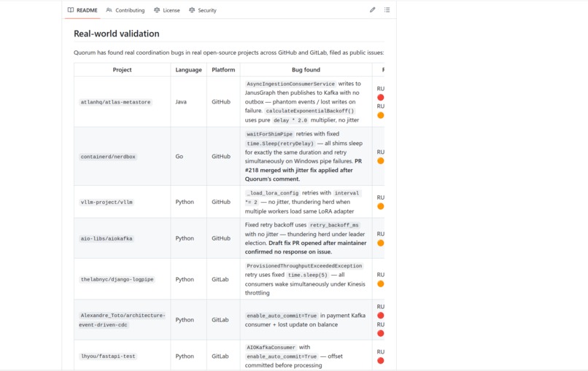Click the time.sleep(5) code text
The image size is (588, 371).
tap(308, 275)
